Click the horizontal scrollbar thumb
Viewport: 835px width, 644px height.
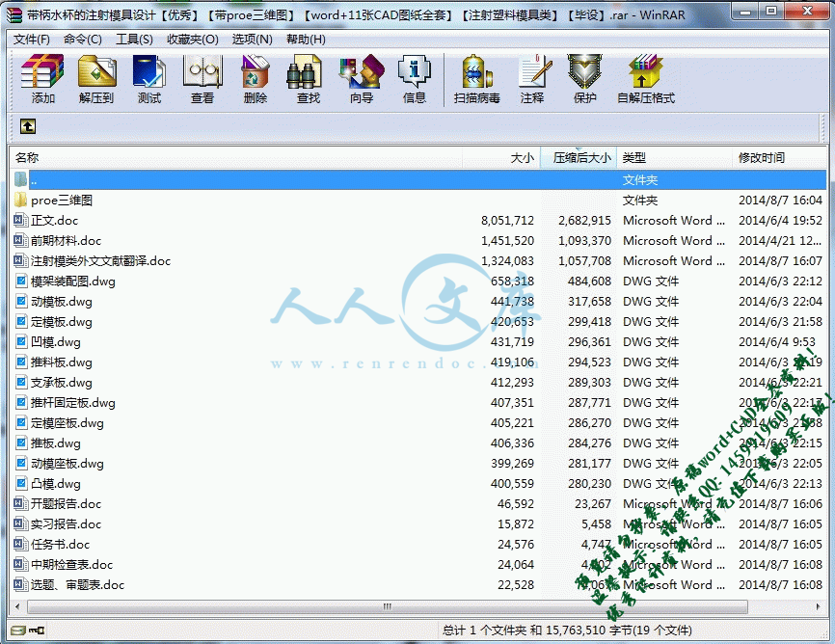point(388,606)
